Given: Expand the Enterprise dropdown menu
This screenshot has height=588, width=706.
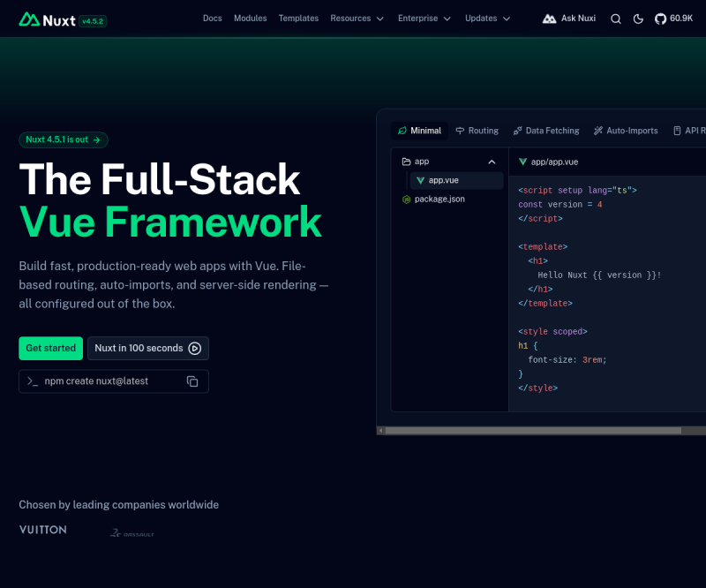Looking at the screenshot, I should (x=424, y=19).
